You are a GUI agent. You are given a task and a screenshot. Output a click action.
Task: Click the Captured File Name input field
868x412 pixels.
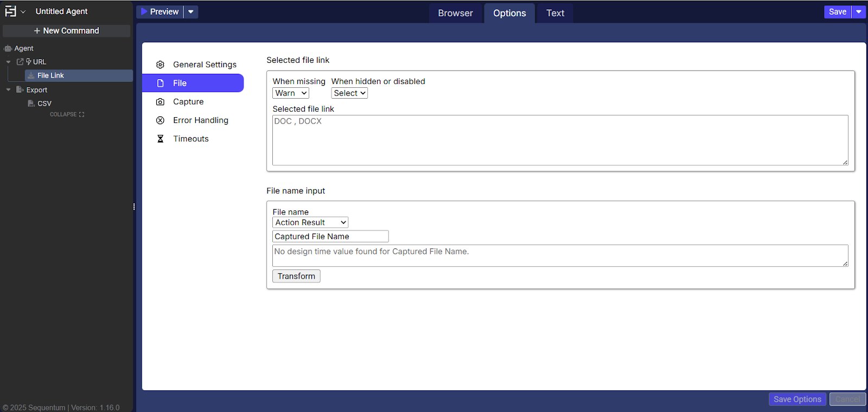coord(330,236)
